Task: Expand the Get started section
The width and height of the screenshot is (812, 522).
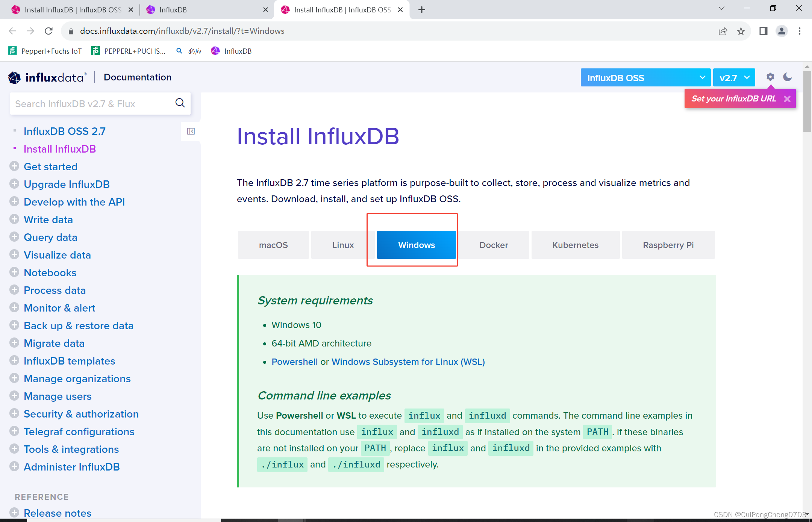Action: (x=14, y=166)
